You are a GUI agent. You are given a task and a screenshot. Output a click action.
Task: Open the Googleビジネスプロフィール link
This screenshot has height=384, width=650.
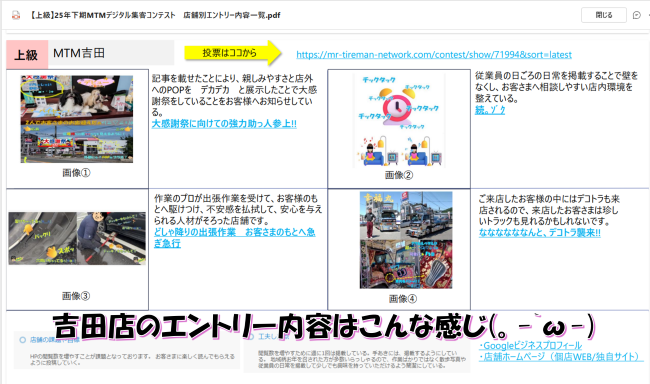click(530, 345)
